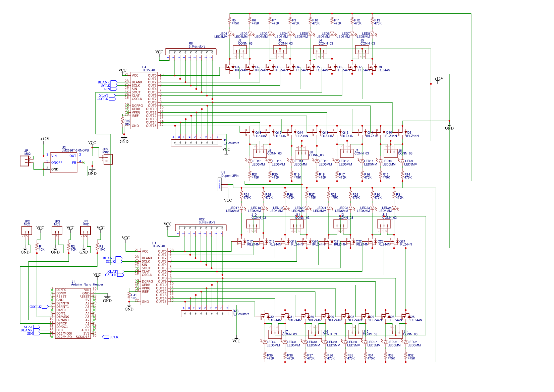
Task: Click the R32 475K resistor label
Action: coord(411,357)
